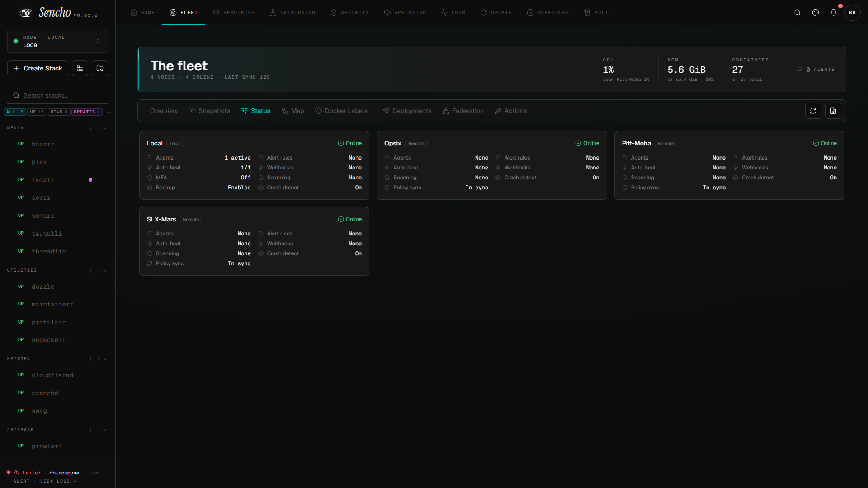The image size is (868, 488).
Task: Click the Online status on Local card
Action: [350, 143]
